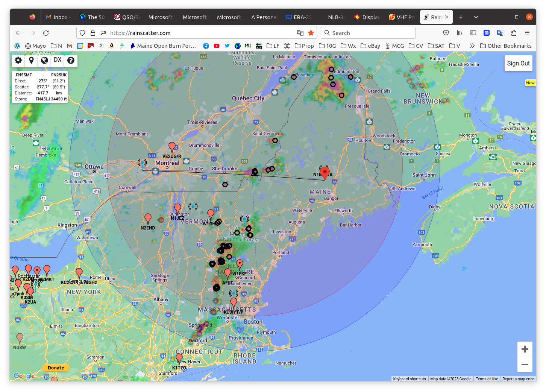Click the globe icon on the map toolbar
Screen dimensions: 546x392
[44, 61]
